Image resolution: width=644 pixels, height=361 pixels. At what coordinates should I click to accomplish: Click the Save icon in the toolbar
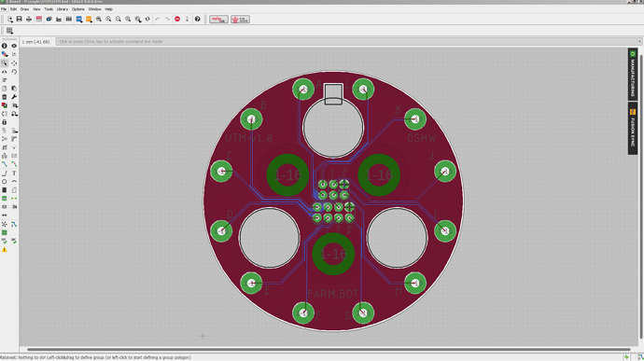pos(19,19)
